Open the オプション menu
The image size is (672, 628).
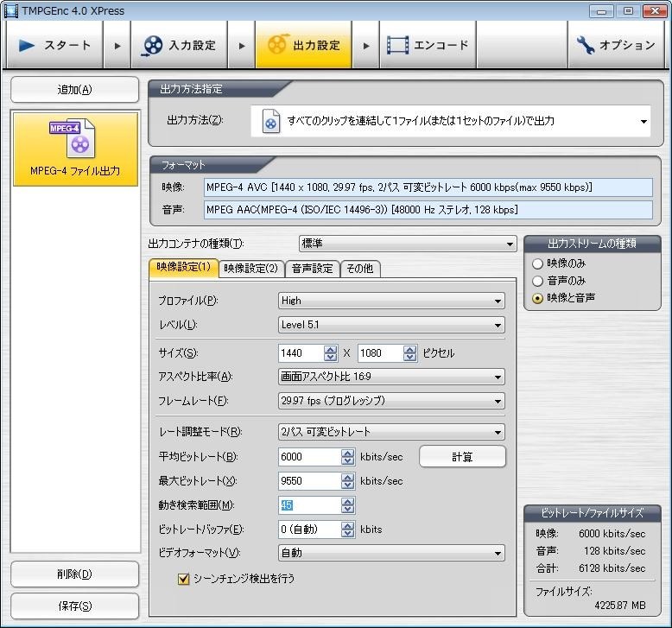click(616, 45)
